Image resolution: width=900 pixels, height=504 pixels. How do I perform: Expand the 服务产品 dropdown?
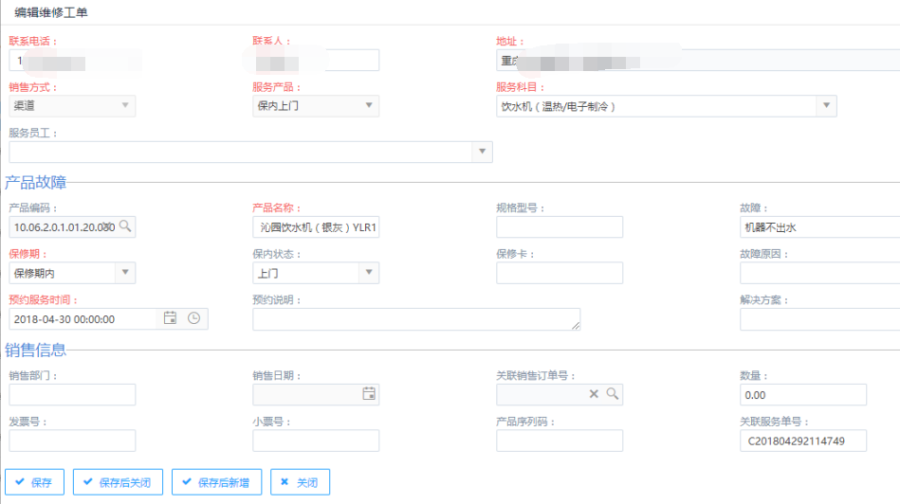[369, 105]
